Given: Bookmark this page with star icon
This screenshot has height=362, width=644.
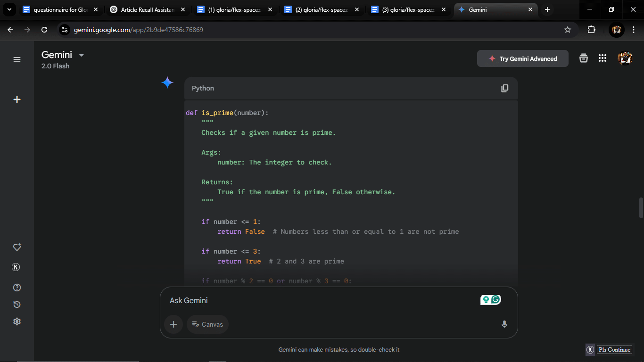Looking at the screenshot, I should [568, 30].
